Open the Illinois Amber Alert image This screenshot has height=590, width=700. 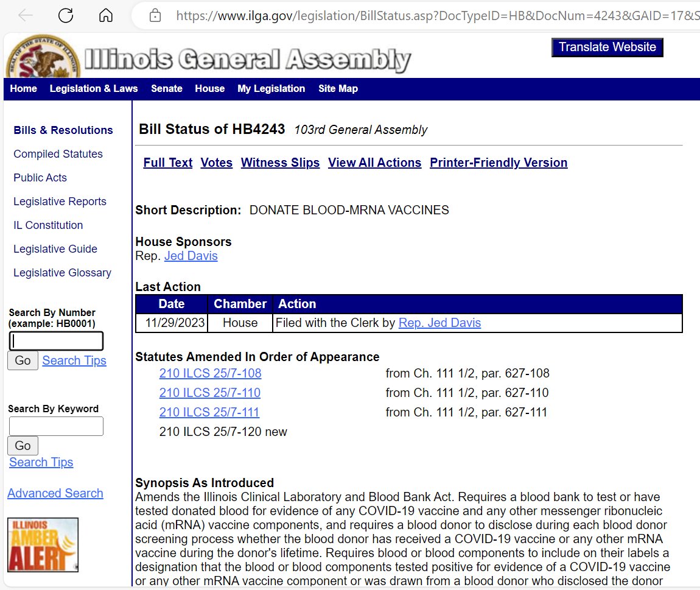click(43, 545)
